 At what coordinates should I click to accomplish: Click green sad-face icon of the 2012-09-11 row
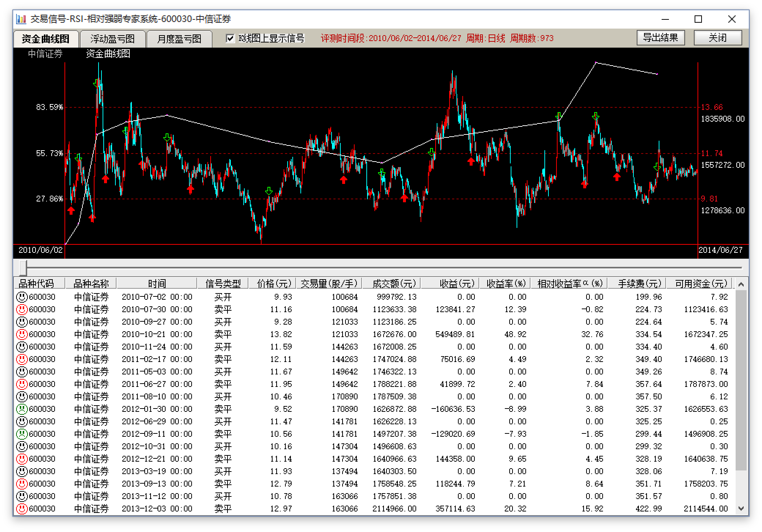tap(22, 434)
